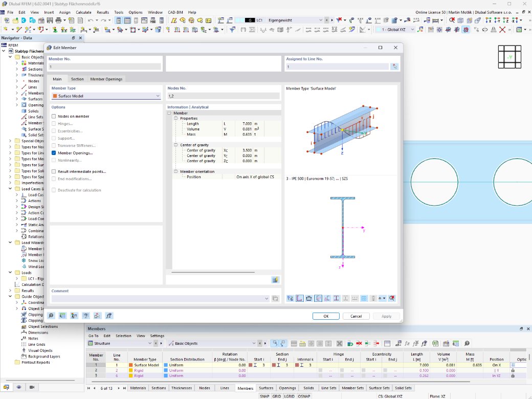Click the red X delete icon in toolbar
The height and width of the screenshot is (399, 532).
[502, 30]
